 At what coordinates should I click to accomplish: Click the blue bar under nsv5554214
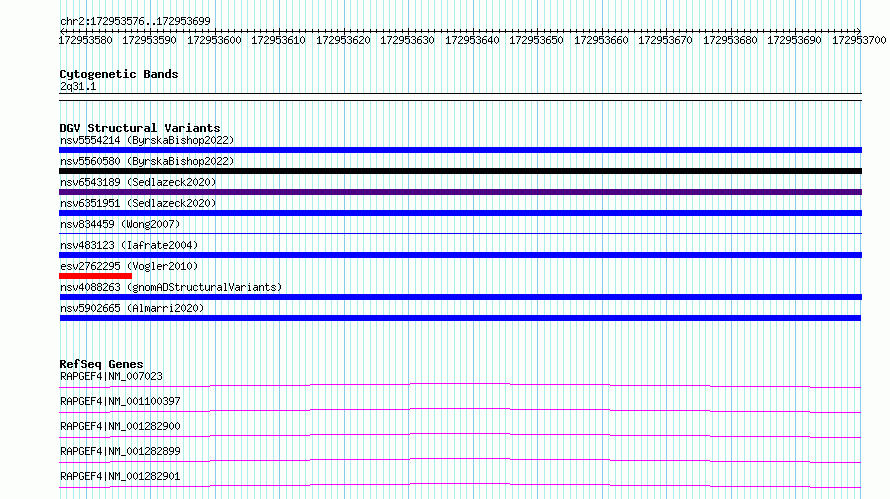tap(460, 150)
